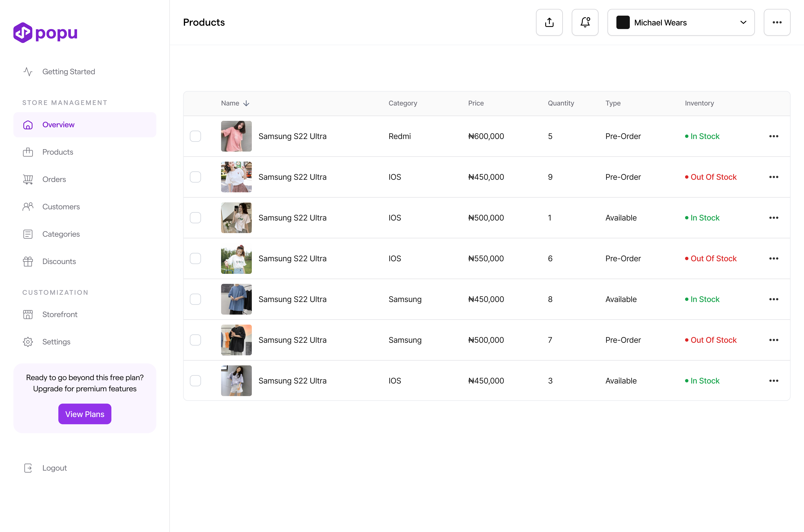Tick the checkbox for Samsung quantity 7 row
This screenshot has height=532, width=804.
click(x=195, y=340)
